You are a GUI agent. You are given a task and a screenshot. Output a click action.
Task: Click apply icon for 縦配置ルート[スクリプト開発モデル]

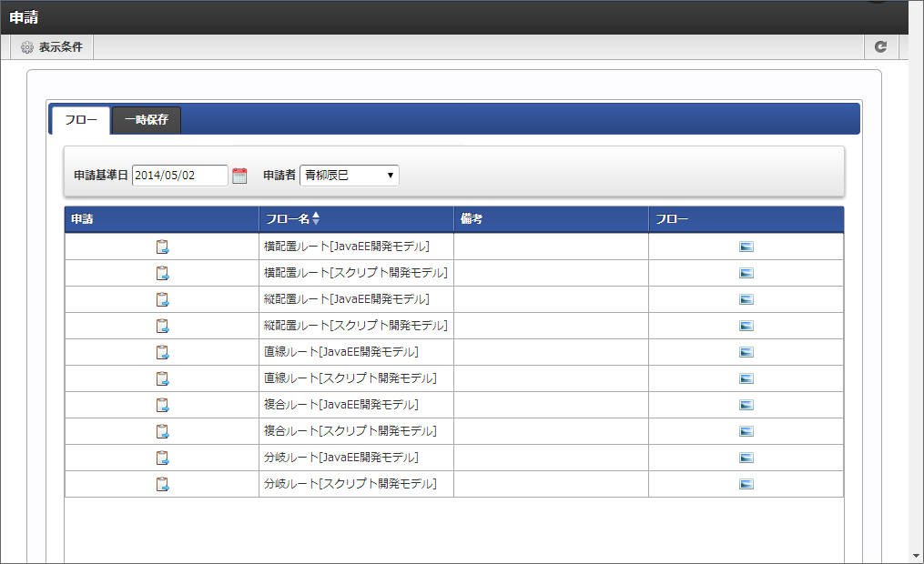pyautogui.click(x=162, y=326)
